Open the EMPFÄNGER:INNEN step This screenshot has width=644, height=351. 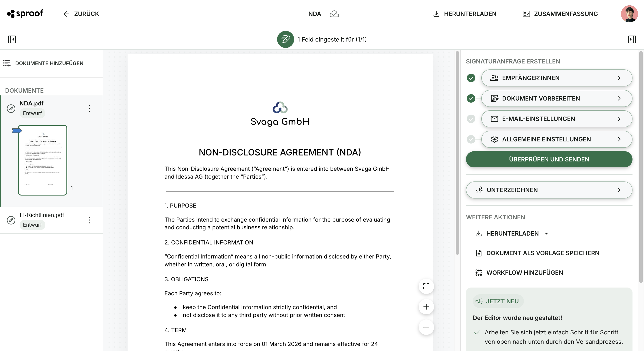tap(556, 78)
